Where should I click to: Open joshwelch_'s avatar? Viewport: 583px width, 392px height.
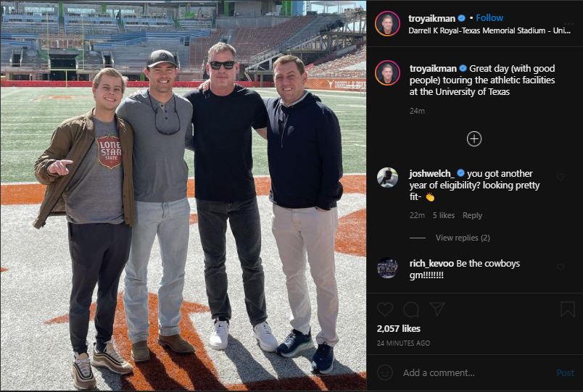pos(387,178)
